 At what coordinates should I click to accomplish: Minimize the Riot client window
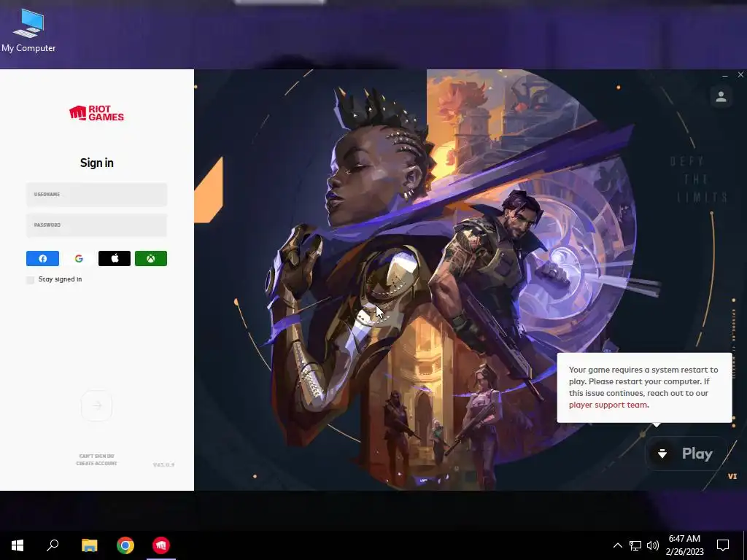coord(724,75)
